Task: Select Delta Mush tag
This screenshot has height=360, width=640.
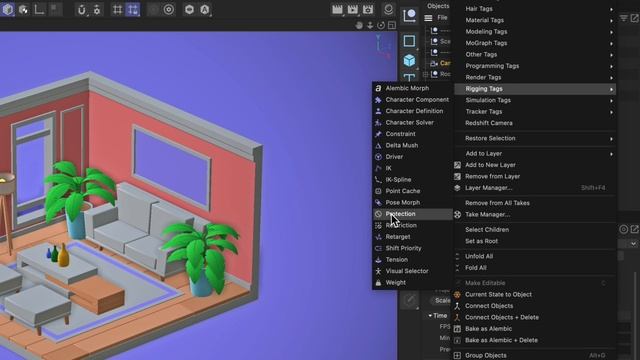Action: coord(412,145)
